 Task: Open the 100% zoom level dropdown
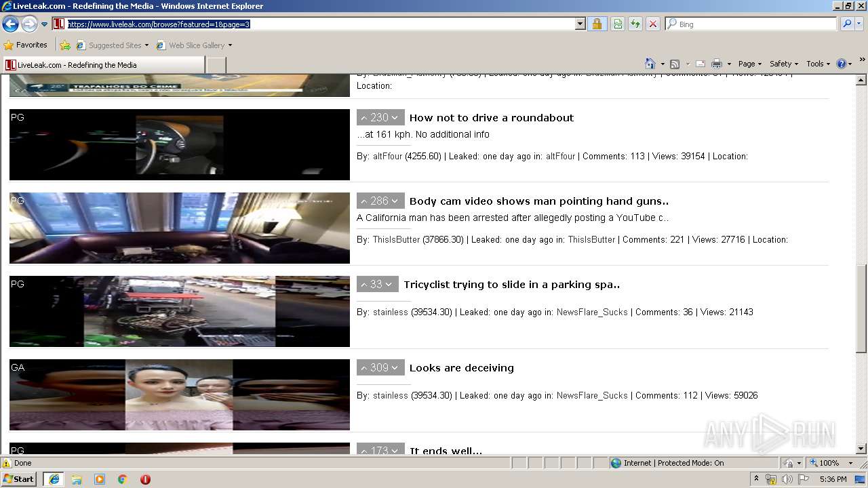click(x=831, y=463)
